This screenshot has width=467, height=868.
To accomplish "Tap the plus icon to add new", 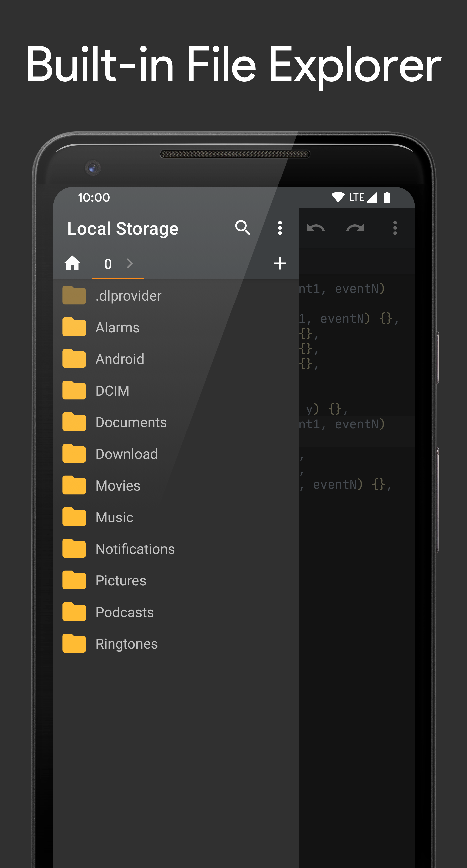I will tap(279, 263).
